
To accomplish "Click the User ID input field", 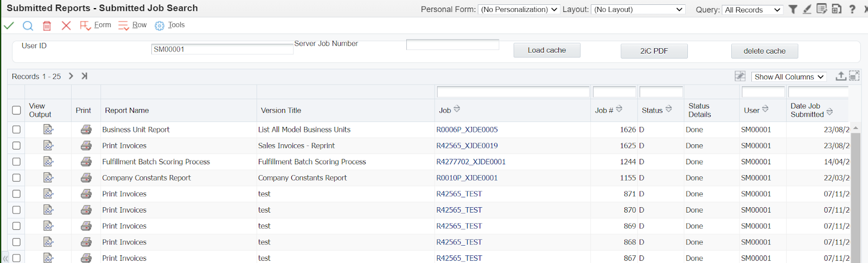I will click(222, 49).
